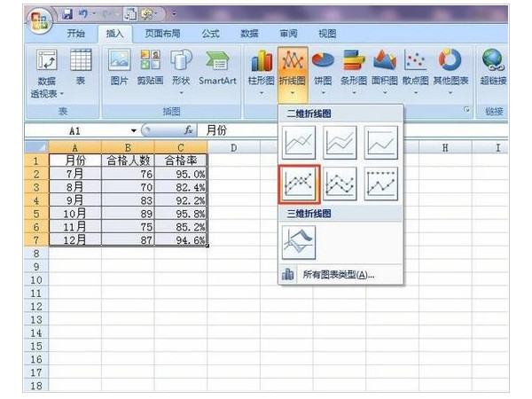Insert a hyperlink with 超链接
This screenshot has height=399, width=532.
coord(493,67)
